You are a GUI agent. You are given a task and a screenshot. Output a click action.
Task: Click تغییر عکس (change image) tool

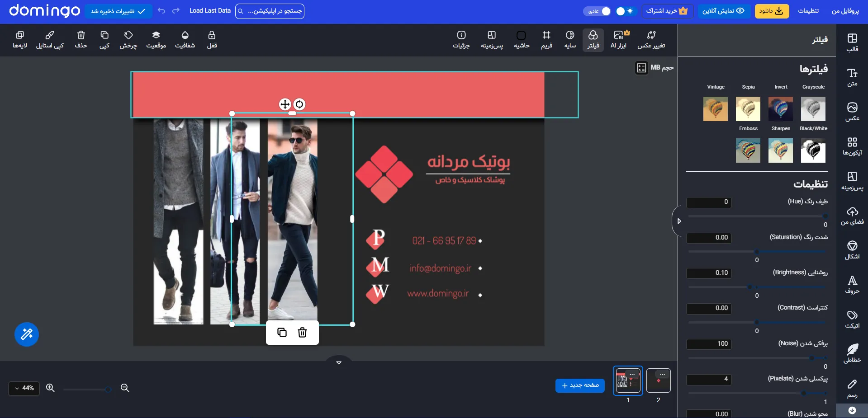click(x=651, y=40)
